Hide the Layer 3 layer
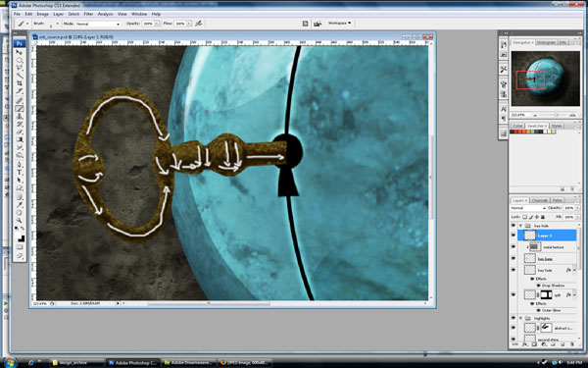Image resolution: width=588 pixels, height=368 pixels. tap(514, 236)
